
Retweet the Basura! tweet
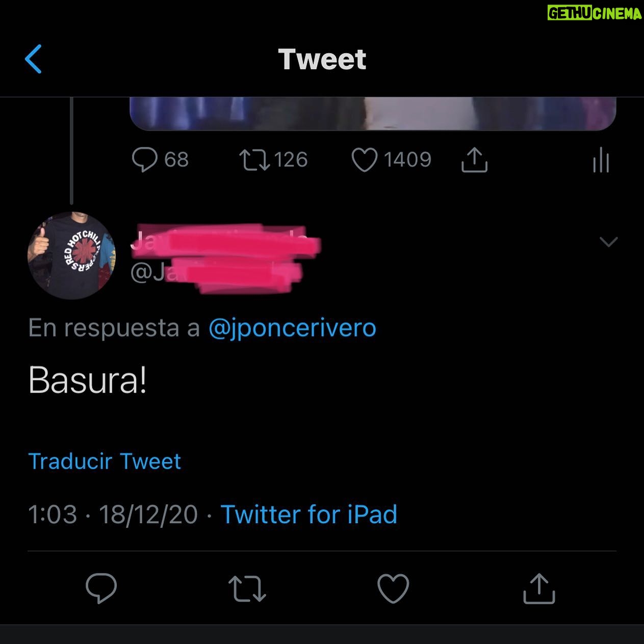pyautogui.click(x=247, y=588)
